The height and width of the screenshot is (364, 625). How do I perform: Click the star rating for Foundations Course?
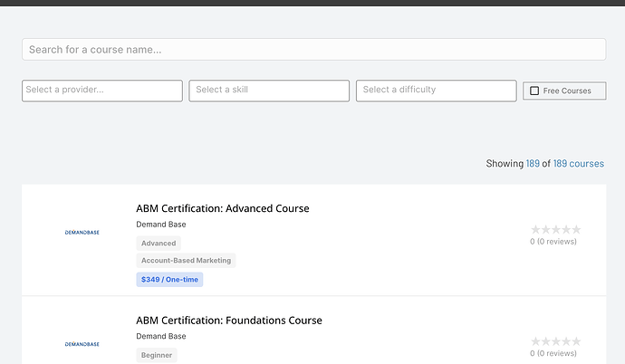tap(555, 341)
